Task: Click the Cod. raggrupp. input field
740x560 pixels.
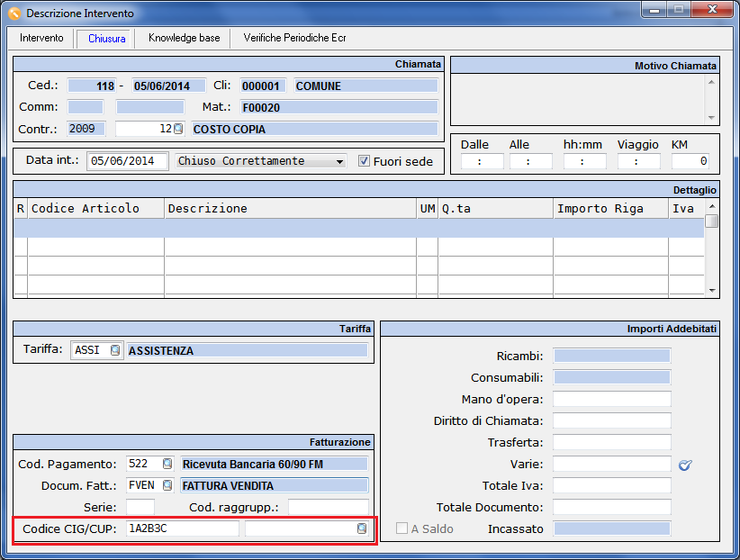Action: (x=329, y=507)
